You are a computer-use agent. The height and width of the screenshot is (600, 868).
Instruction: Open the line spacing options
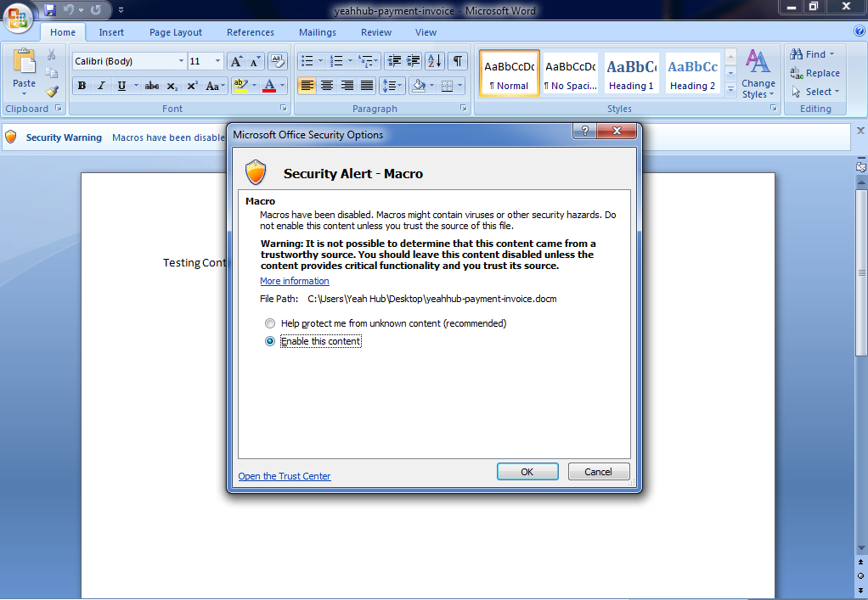pyautogui.click(x=392, y=86)
